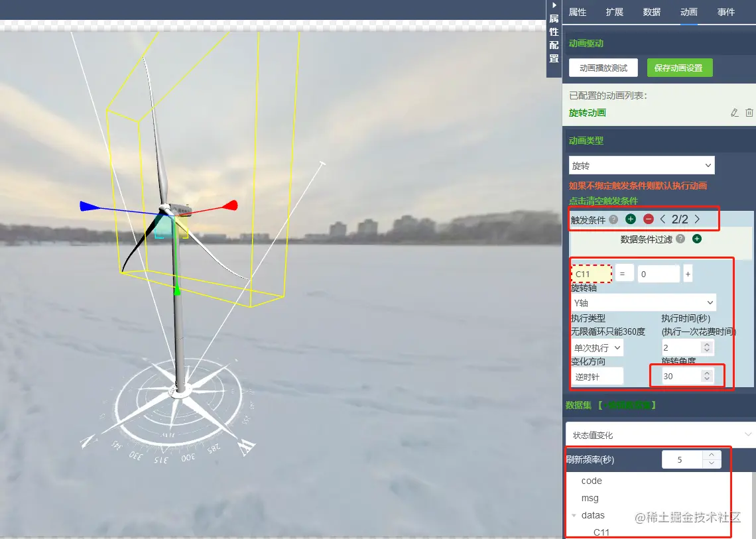Screen dimensions: 756x539
Task: Select the C11 tree node under datas
Action: [x=601, y=532]
